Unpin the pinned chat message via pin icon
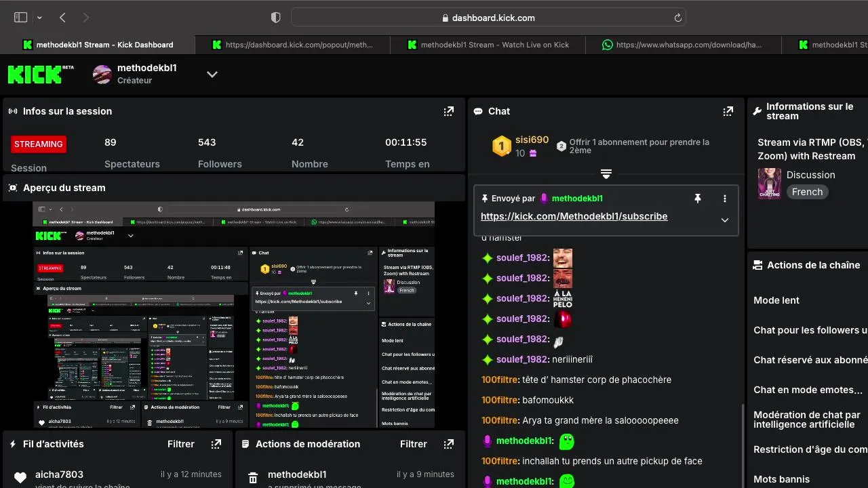 pyautogui.click(x=697, y=199)
